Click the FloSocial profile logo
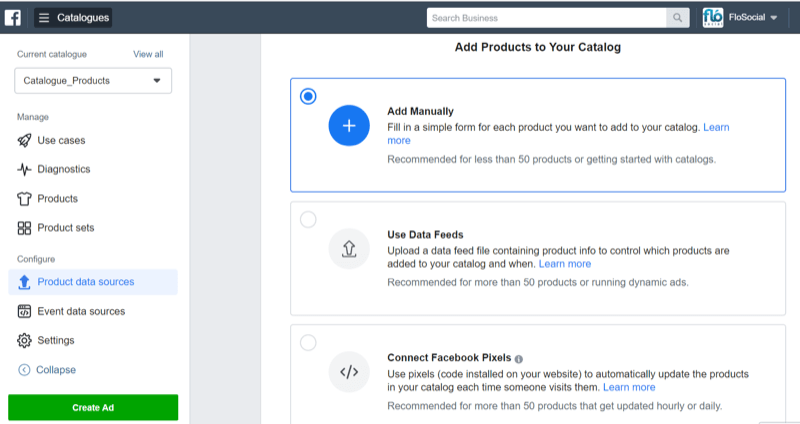The height and width of the screenshot is (424, 800). click(x=713, y=18)
